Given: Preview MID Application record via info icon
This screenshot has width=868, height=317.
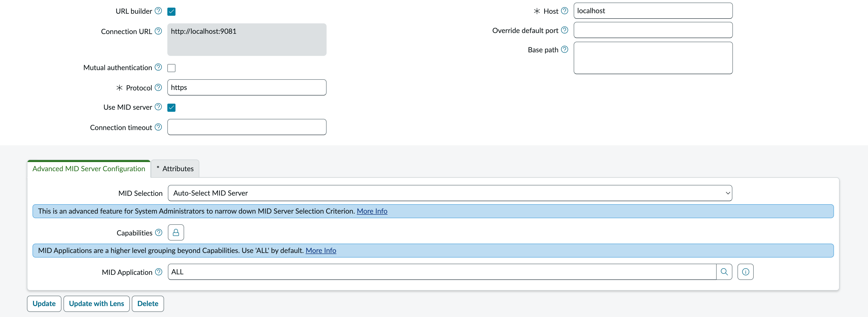Looking at the screenshot, I should (x=745, y=272).
